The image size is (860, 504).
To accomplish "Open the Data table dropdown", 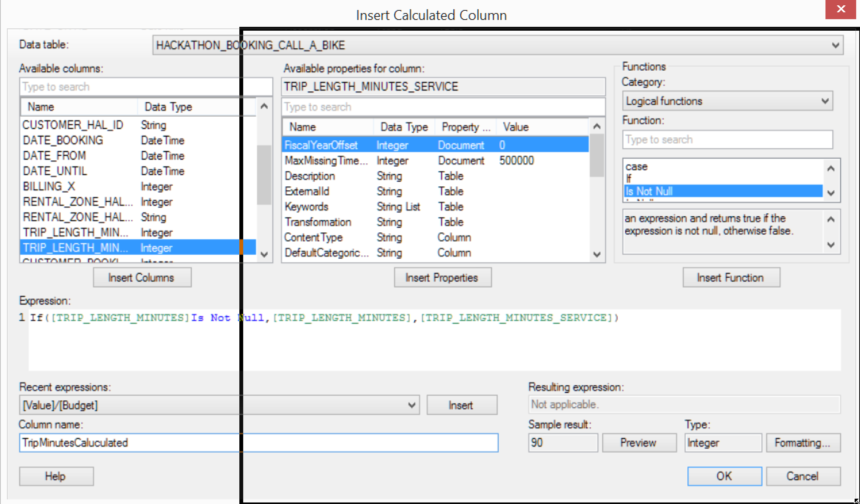I will (835, 45).
